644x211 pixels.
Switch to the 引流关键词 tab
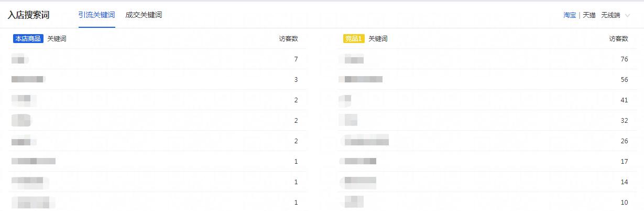(x=96, y=15)
